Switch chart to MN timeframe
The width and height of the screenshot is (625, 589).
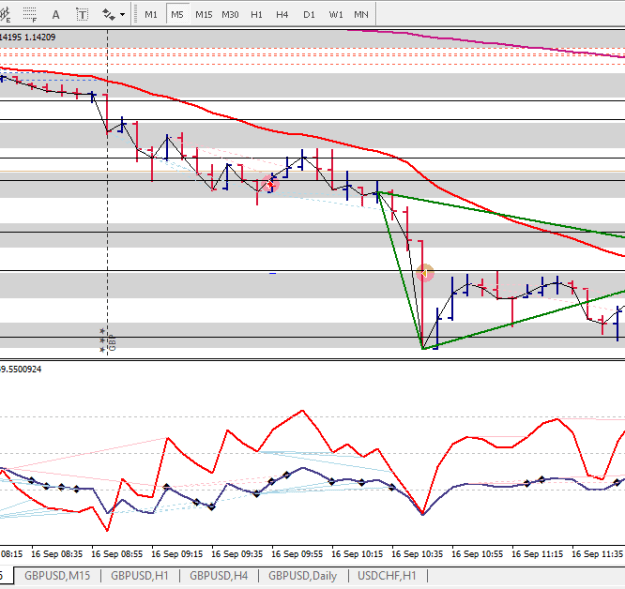(361, 15)
